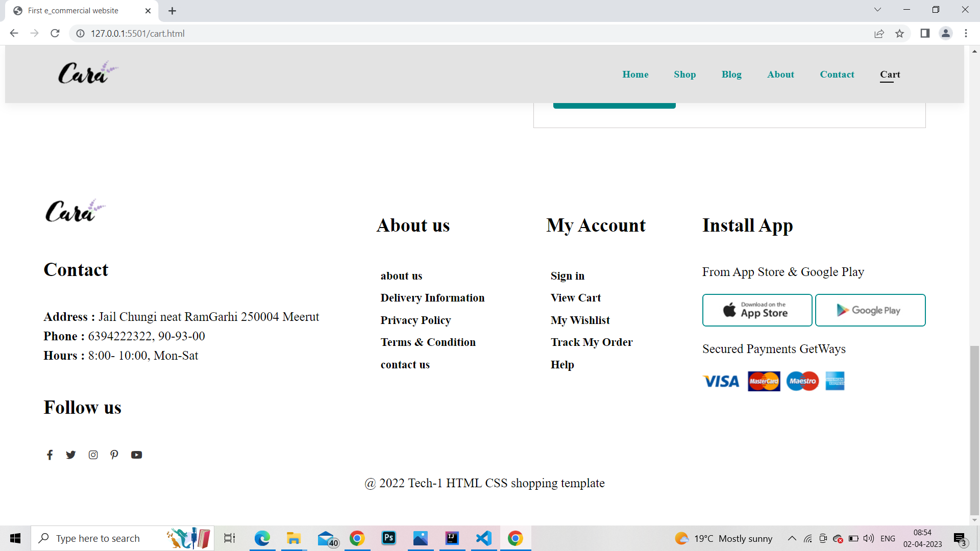Click the Google Play download badge
The height and width of the screenshot is (551, 980).
pyautogui.click(x=870, y=310)
